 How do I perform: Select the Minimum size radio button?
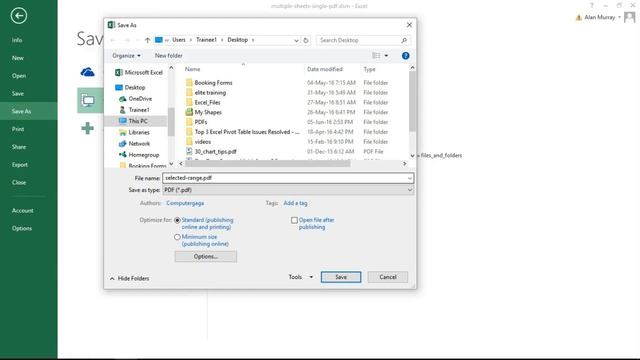point(177,237)
